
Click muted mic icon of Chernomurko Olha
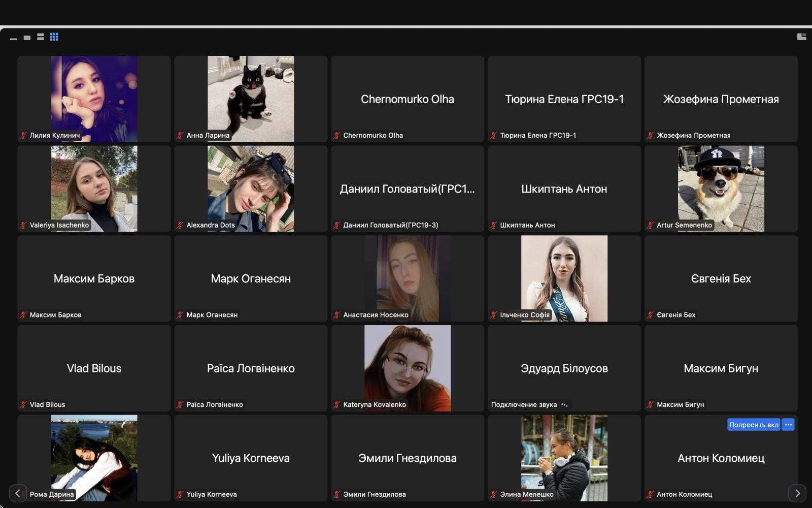click(x=337, y=135)
